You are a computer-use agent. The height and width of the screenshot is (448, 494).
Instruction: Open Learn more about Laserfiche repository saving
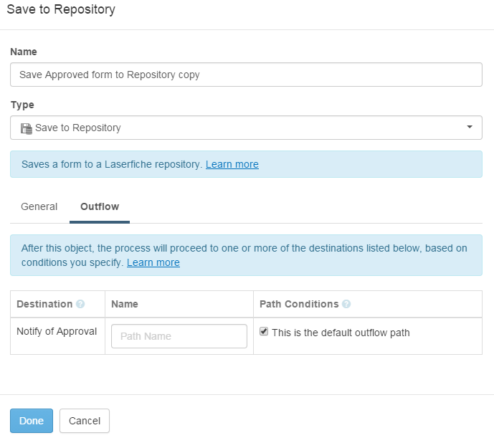232,164
